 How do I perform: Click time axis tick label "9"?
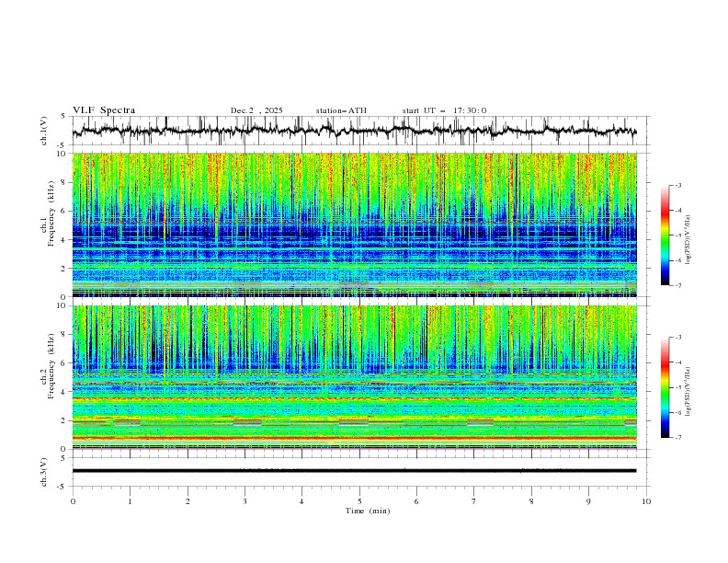tap(588, 501)
